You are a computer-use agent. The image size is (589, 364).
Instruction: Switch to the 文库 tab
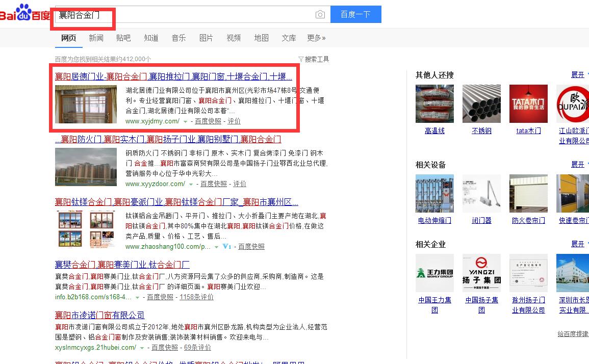[289, 38]
